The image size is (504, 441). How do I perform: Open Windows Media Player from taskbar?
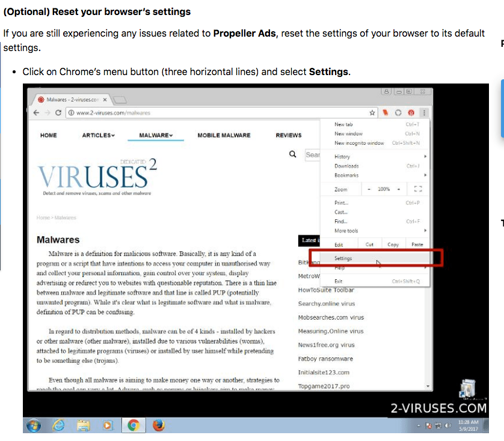[108, 425]
